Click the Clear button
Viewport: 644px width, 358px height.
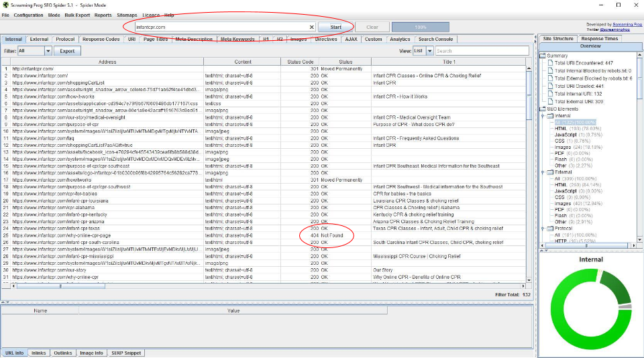pos(372,27)
